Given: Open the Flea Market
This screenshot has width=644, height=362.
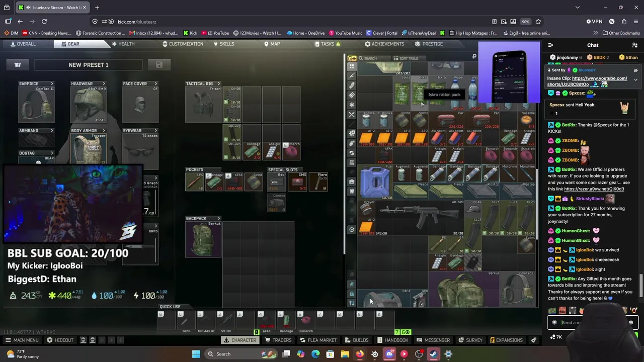Looking at the screenshot, I should coord(318,340).
